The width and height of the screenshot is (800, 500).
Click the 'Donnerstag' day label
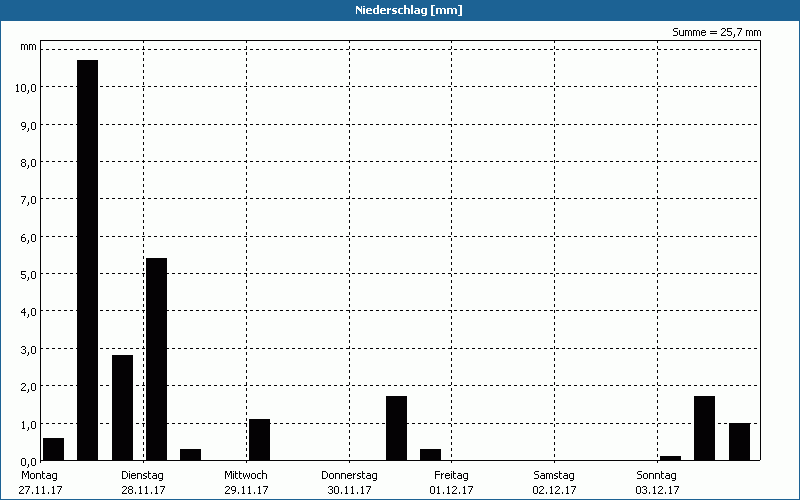tap(349, 476)
